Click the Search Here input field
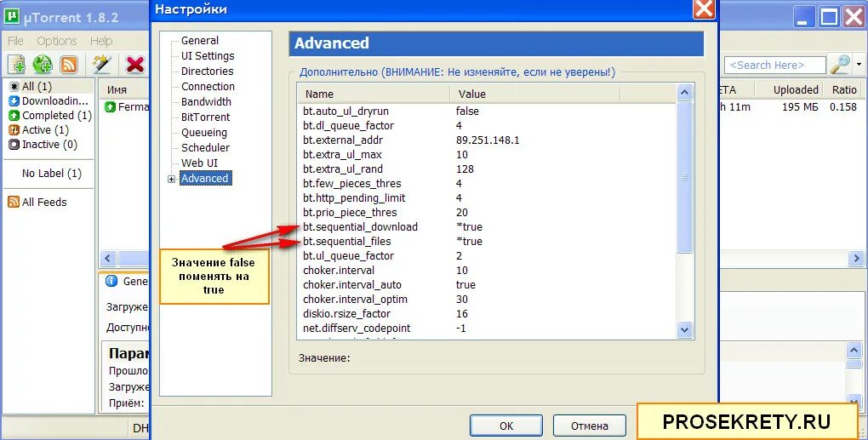868x440 pixels. pos(774,66)
